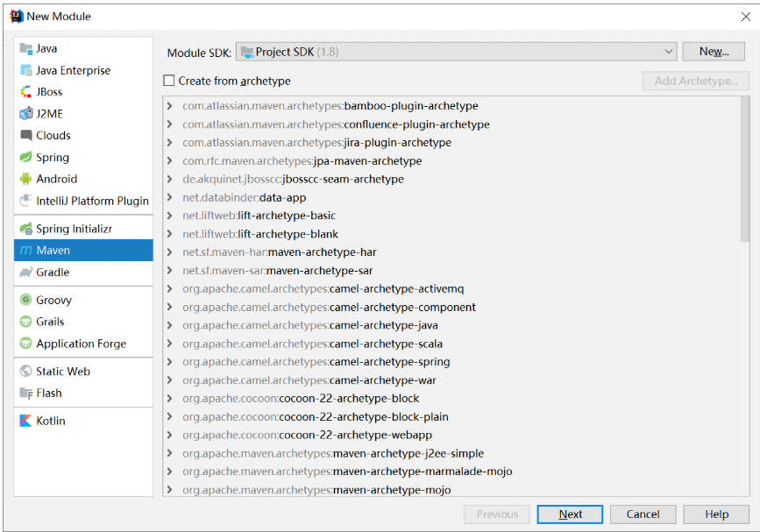Click the Spring Initializr icon
The image size is (760, 532).
(25, 229)
